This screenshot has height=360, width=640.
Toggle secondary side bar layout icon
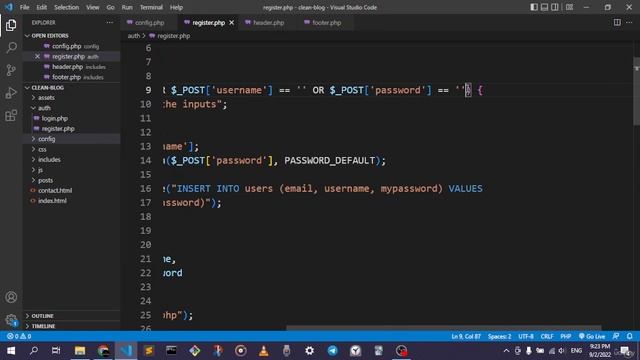[x=555, y=7]
